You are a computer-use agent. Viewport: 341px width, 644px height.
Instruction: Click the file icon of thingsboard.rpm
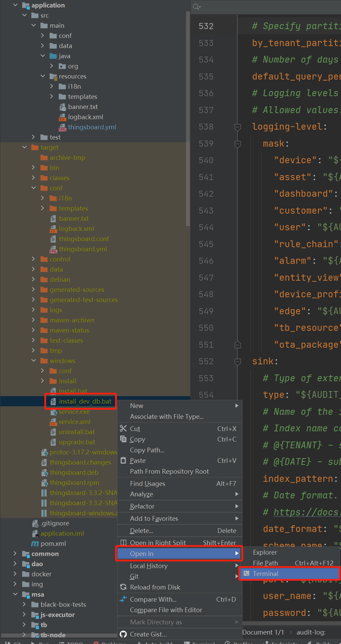(44, 483)
